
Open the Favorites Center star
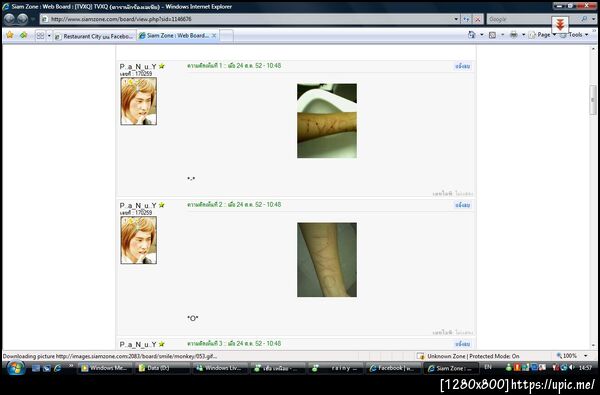click(10, 35)
